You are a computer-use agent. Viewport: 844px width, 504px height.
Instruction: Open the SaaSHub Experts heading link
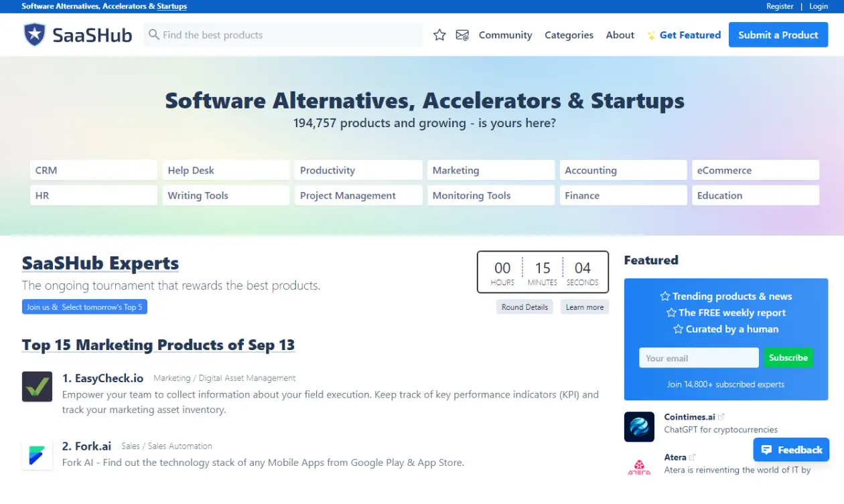(x=100, y=263)
